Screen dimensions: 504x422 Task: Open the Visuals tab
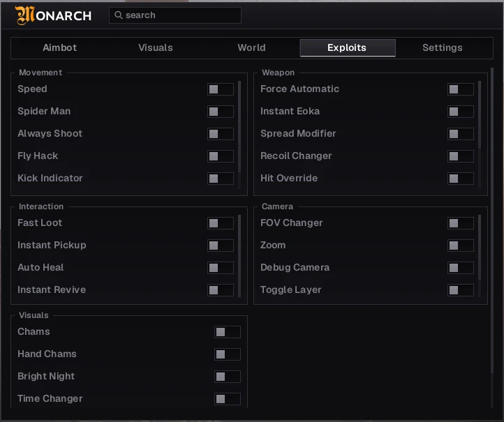point(156,48)
